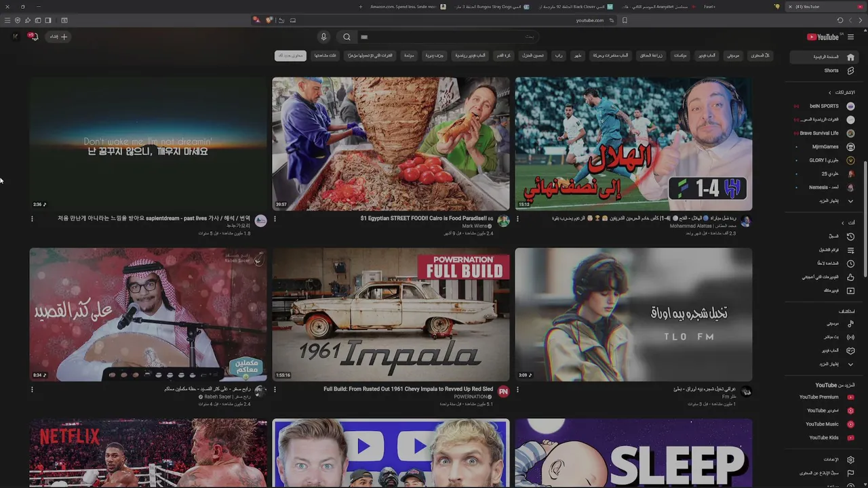The image size is (868, 488).
Task: Open Live under Explore
Action: tap(825, 337)
